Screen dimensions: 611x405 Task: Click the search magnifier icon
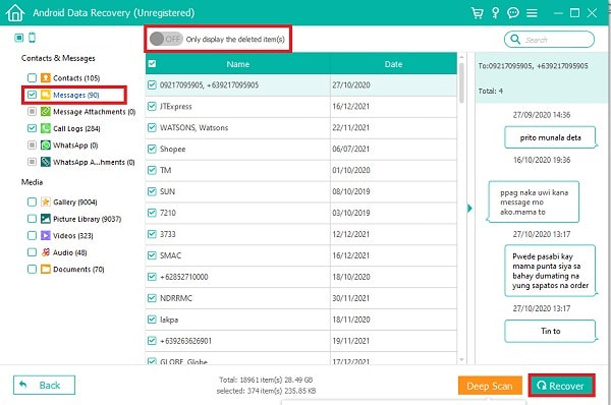click(515, 39)
